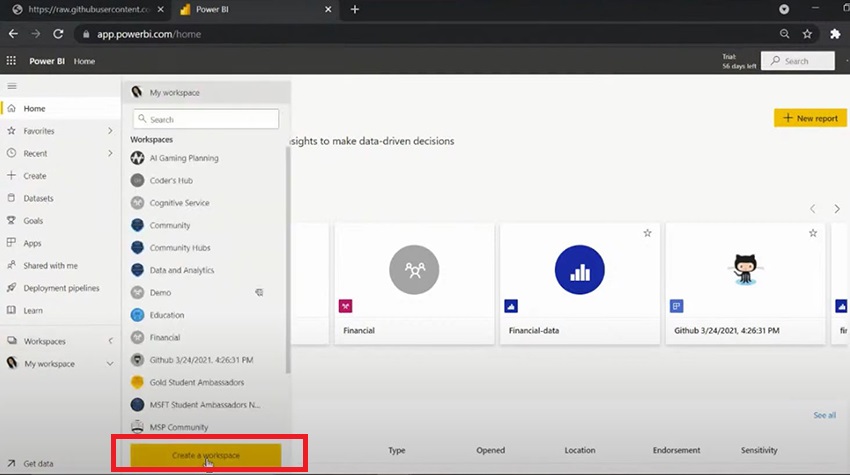Open MSFT Student Ambassadors workspace
Screen dimensions: 850x475
[204, 405]
